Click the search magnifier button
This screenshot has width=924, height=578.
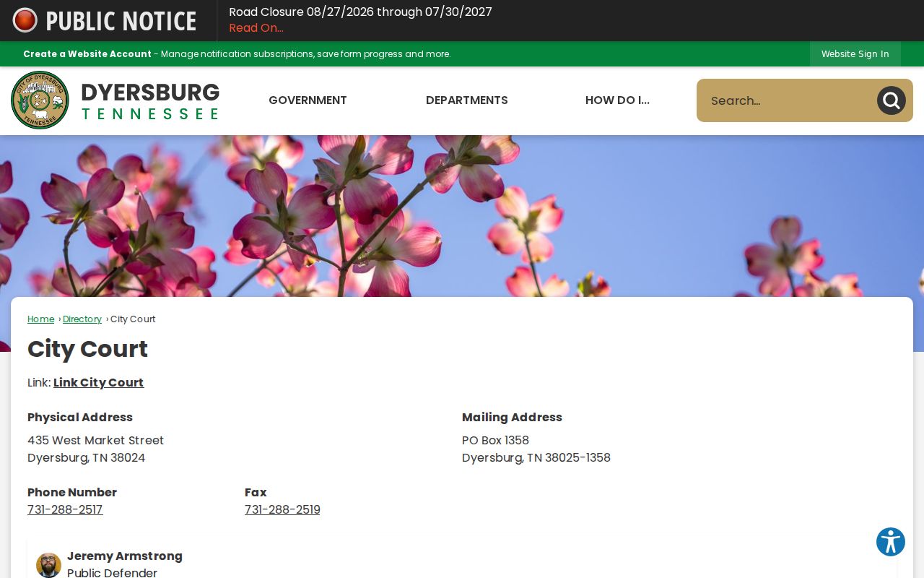(x=891, y=100)
